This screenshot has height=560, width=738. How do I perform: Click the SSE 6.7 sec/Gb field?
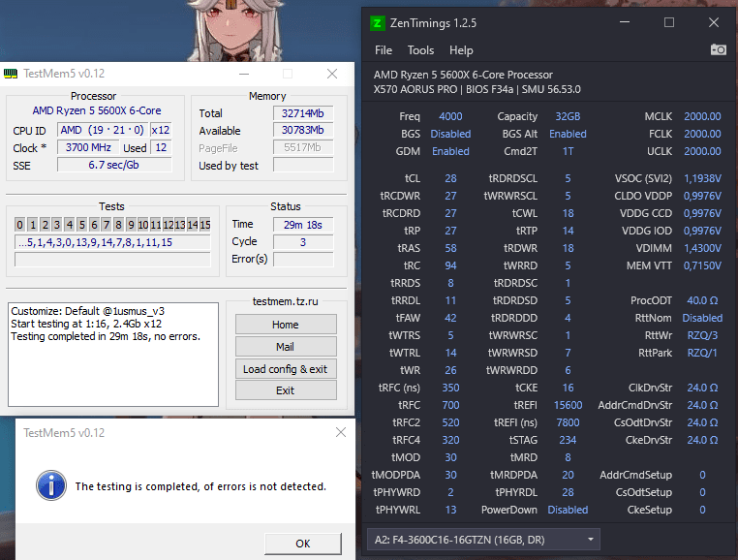click(114, 165)
